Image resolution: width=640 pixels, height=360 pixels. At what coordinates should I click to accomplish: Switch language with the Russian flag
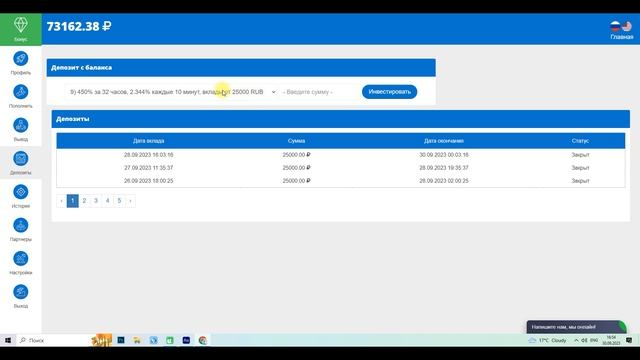pyautogui.click(x=615, y=27)
